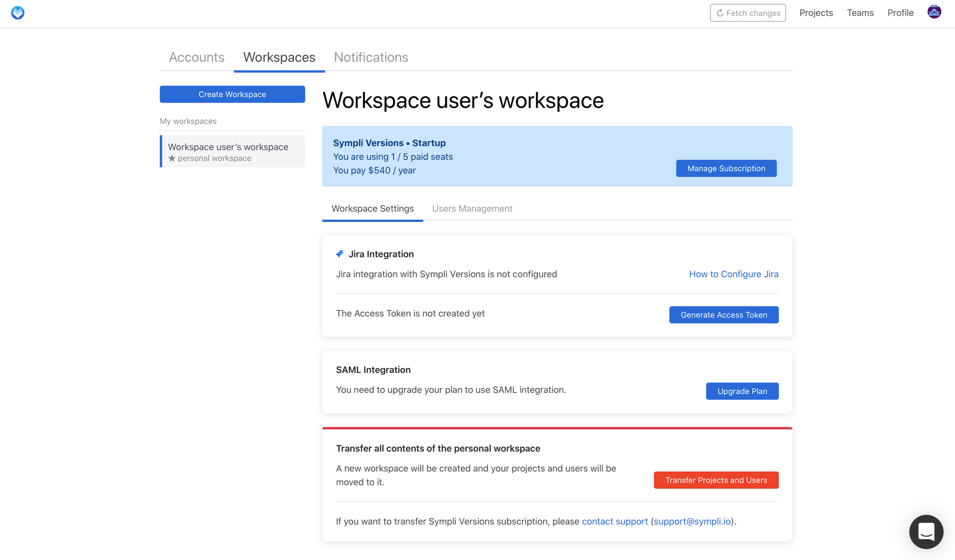Click Transfer Projects and Users button
The height and width of the screenshot is (560, 955).
pos(716,480)
